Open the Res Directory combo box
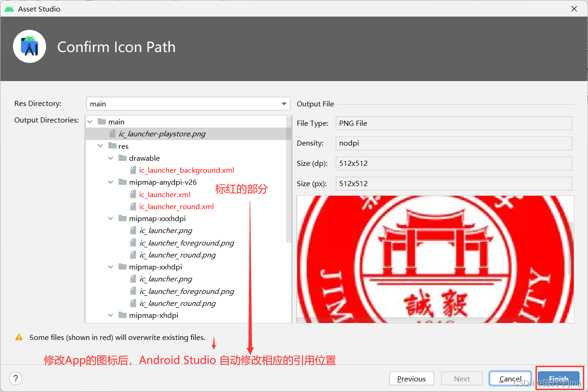Image resolution: width=588 pixels, height=392 pixels. [188, 104]
